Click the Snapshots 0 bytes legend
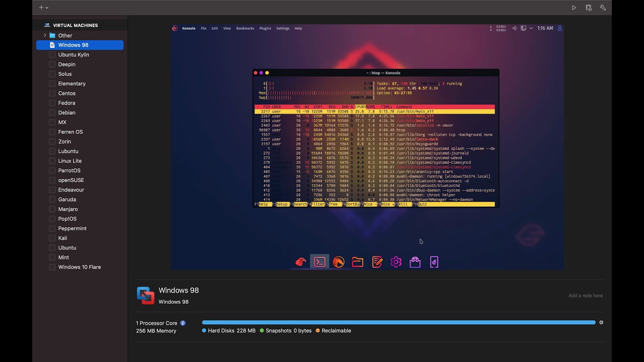This screenshot has height=362, width=644. coord(286,331)
